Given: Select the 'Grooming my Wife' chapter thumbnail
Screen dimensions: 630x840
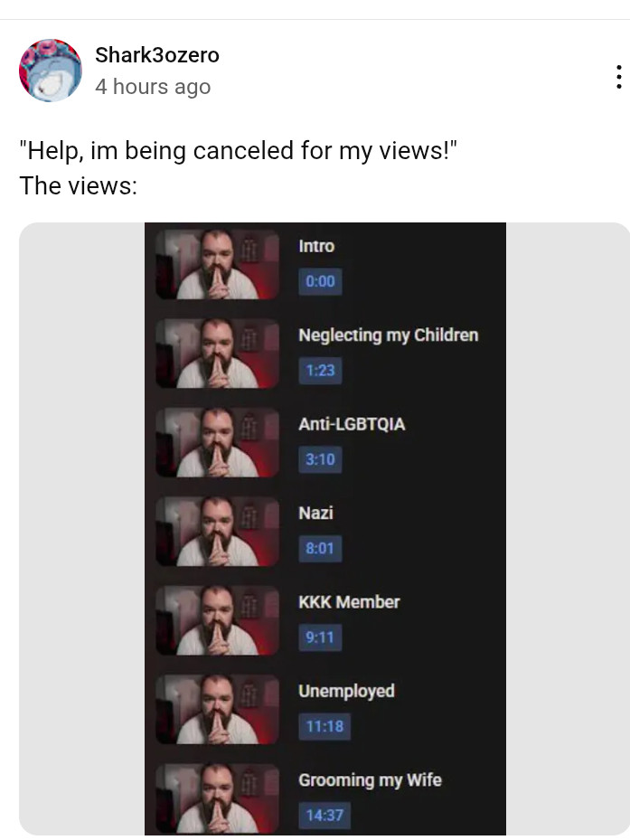Looking at the screenshot, I should [218, 798].
